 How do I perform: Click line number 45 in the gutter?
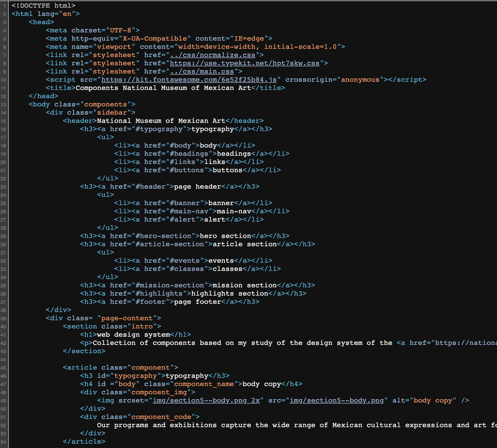3,368
